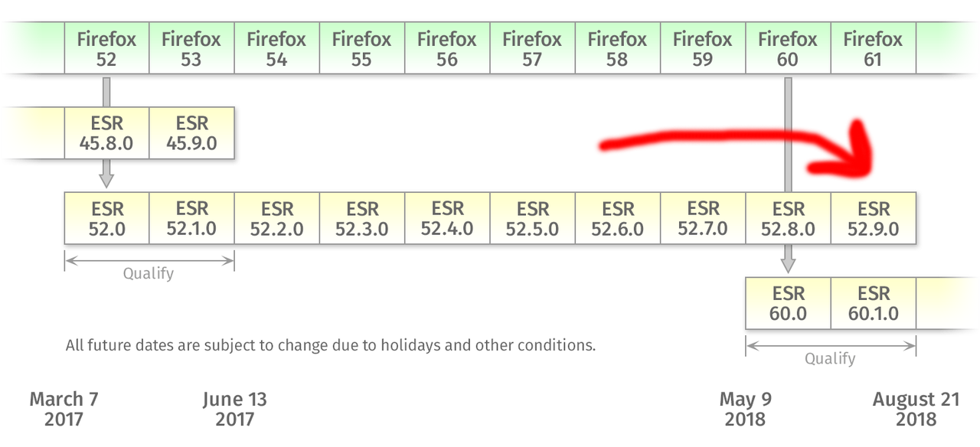Click the Firefox 52 release box
The image size is (980, 447).
pos(106,48)
